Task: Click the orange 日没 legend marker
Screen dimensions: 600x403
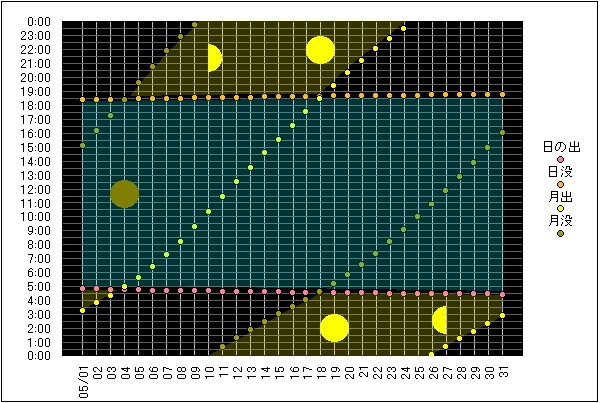Action: tap(560, 184)
